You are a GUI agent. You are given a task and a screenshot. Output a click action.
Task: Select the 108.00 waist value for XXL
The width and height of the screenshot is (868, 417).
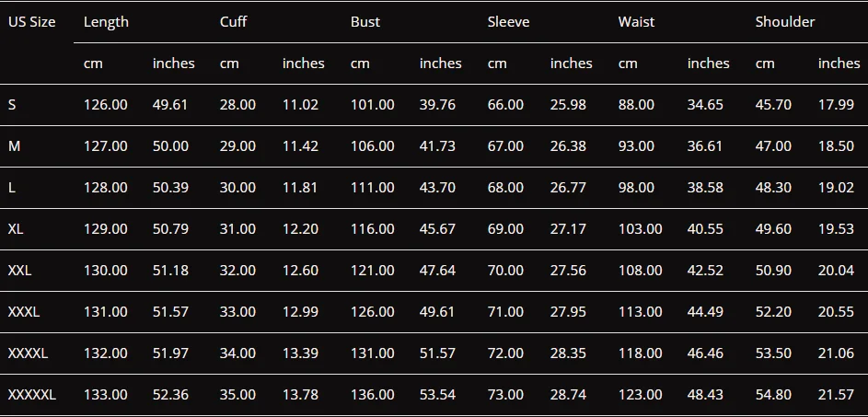640,271
